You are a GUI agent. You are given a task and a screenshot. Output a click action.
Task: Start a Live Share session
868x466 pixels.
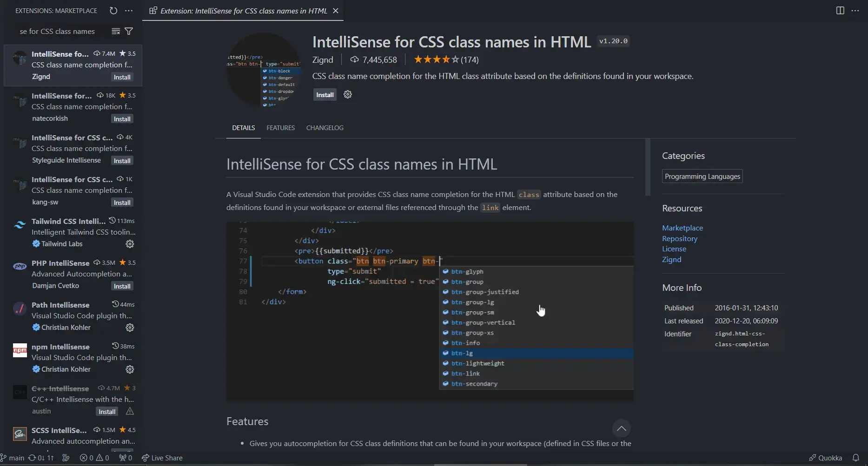point(162,458)
